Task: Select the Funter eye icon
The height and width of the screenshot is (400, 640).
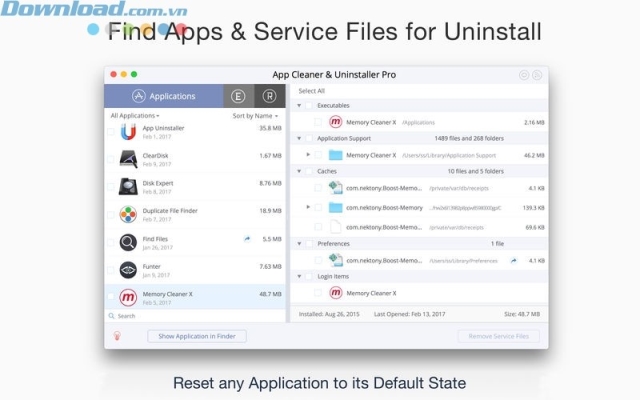Action: pyautogui.click(x=128, y=270)
